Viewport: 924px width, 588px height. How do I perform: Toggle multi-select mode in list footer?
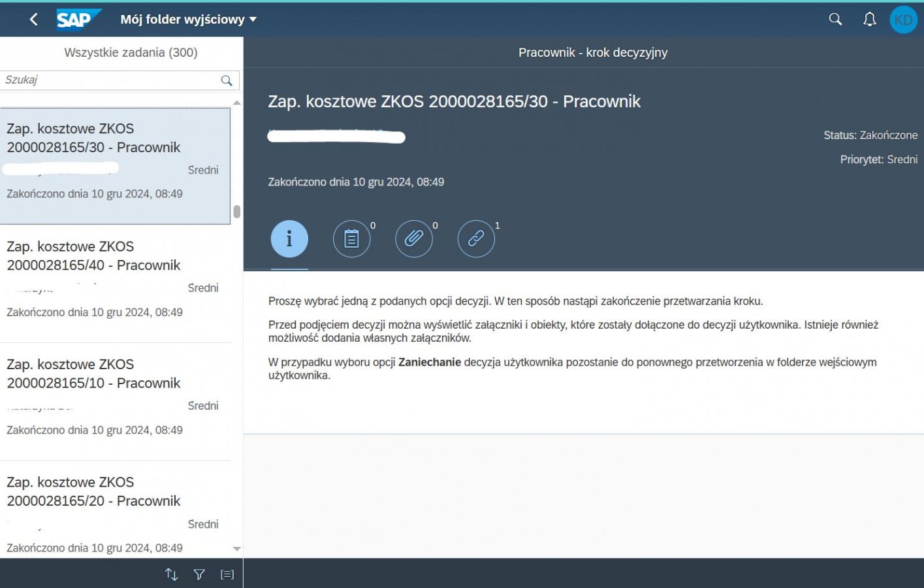point(227,574)
